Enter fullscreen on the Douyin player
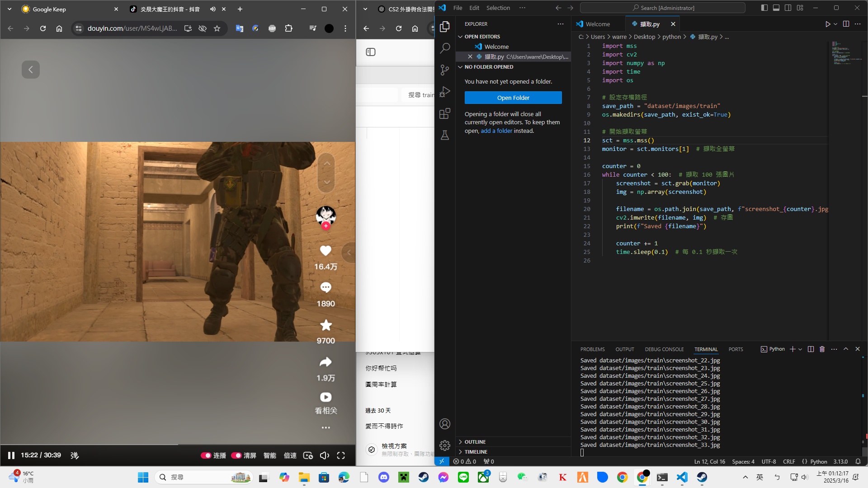This screenshot has width=868, height=488. click(x=341, y=455)
